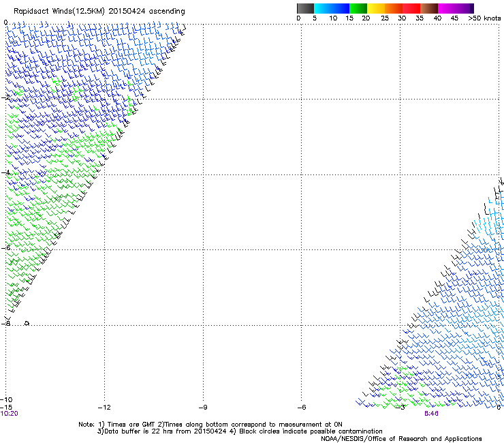
Task: Click the '-6' longitude axis label
Action: tap(302, 408)
